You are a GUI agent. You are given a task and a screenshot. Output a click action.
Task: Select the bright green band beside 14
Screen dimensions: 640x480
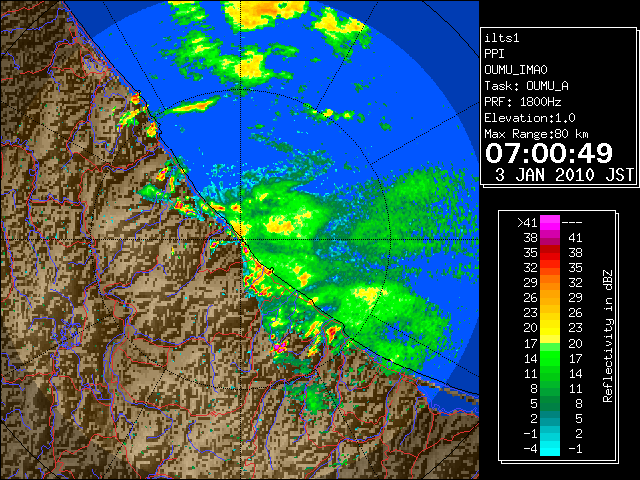(550, 358)
